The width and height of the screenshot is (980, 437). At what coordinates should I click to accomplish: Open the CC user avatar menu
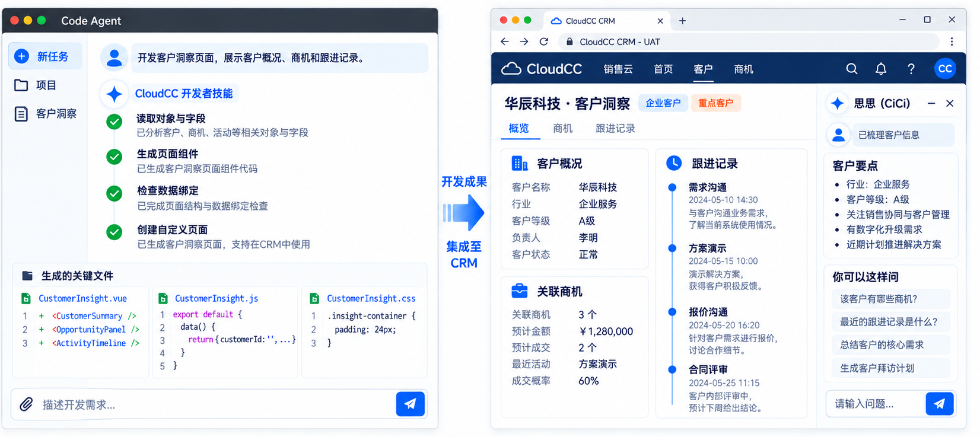[945, 69]
